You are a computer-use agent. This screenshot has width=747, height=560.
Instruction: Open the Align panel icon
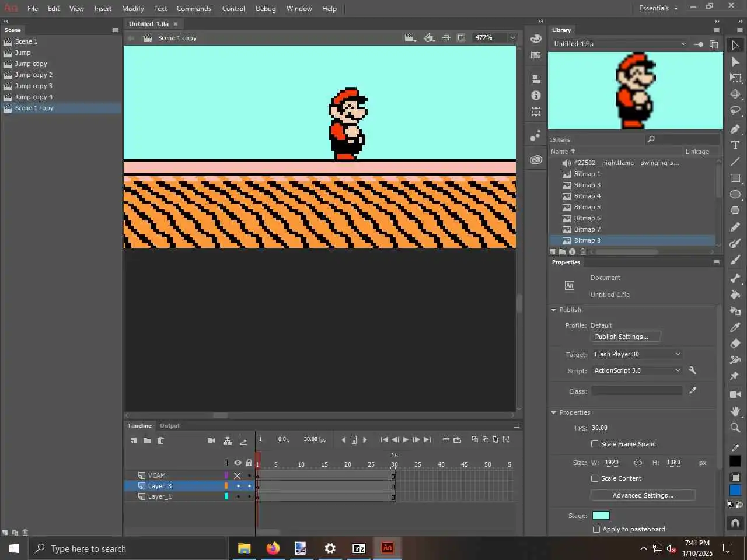pos(536,79)
